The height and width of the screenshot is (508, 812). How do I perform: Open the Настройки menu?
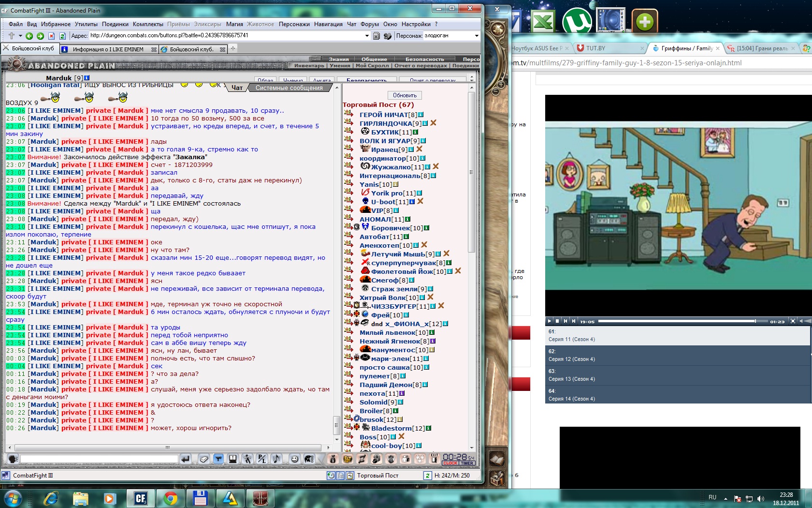(x=416, y=24)
